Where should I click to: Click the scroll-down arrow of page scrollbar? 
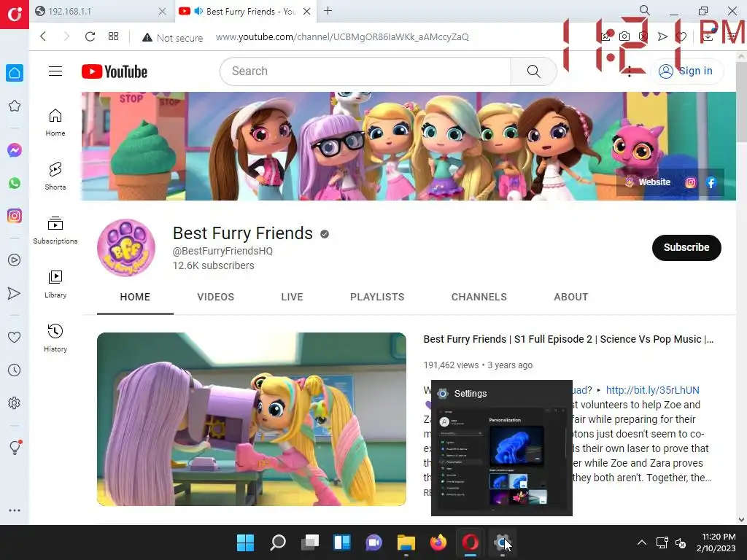741,519
